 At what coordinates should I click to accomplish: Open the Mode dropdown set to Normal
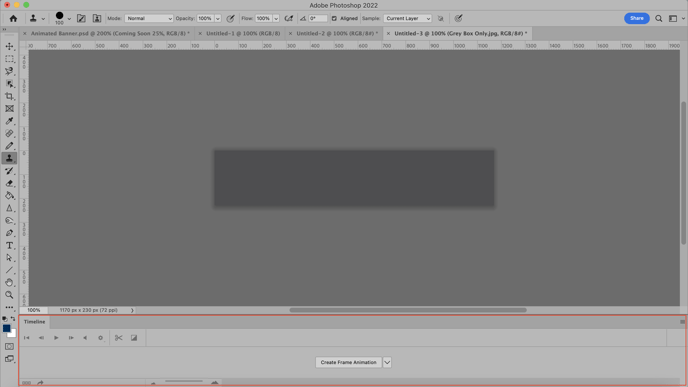coord(149,18)
